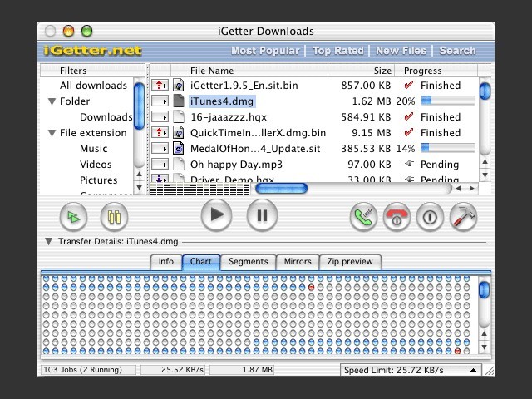Select the Music extension filter
Viewport: 532px width, 399px height.
click(94, 149)
